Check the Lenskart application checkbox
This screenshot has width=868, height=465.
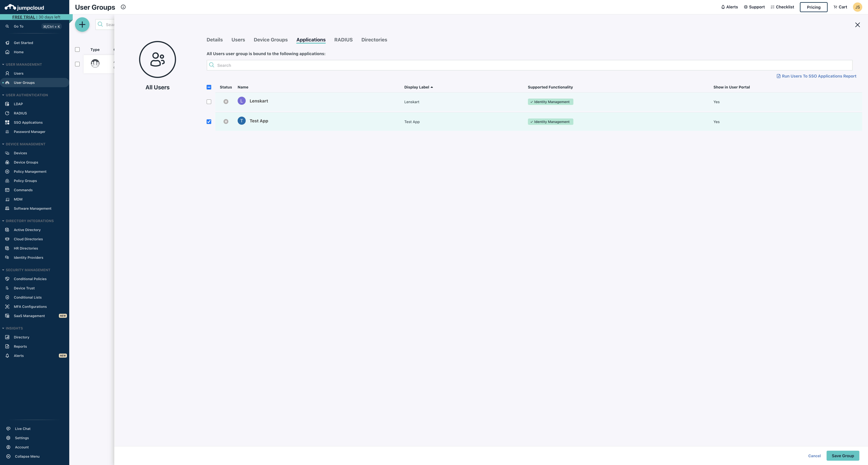click(209, 102)
